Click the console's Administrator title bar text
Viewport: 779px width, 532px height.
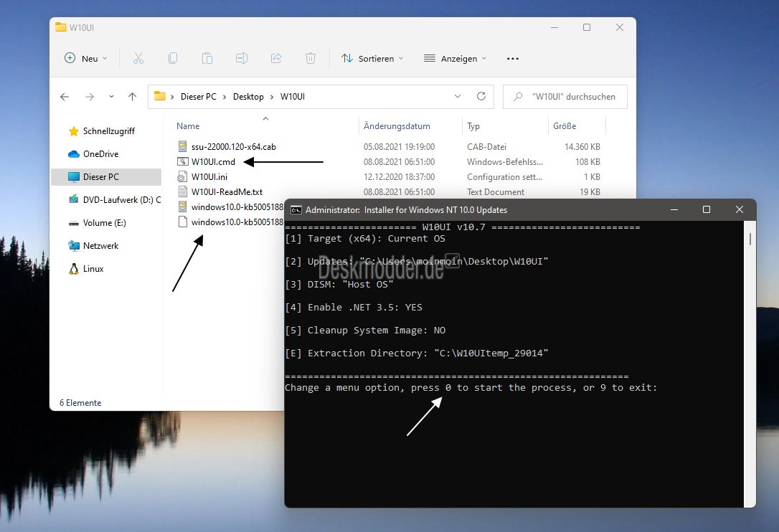click(407, 210)
